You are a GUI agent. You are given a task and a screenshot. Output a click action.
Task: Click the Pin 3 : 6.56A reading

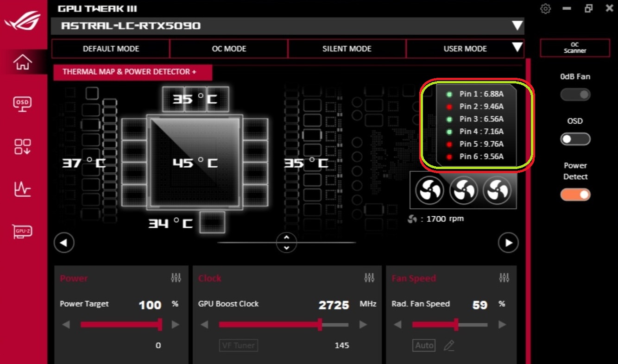[x=481, y=119]
